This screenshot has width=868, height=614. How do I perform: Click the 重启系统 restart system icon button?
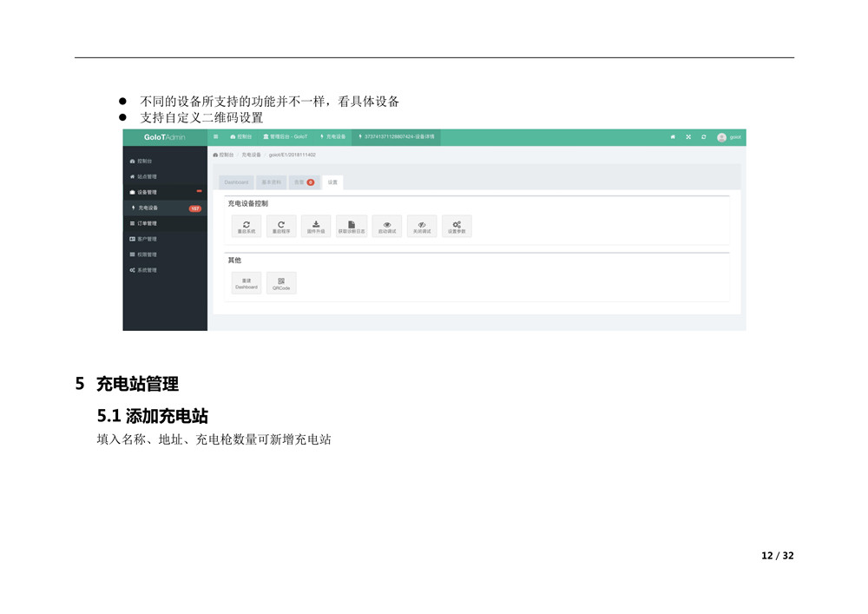pyautogui.click(x=247, y=226)
